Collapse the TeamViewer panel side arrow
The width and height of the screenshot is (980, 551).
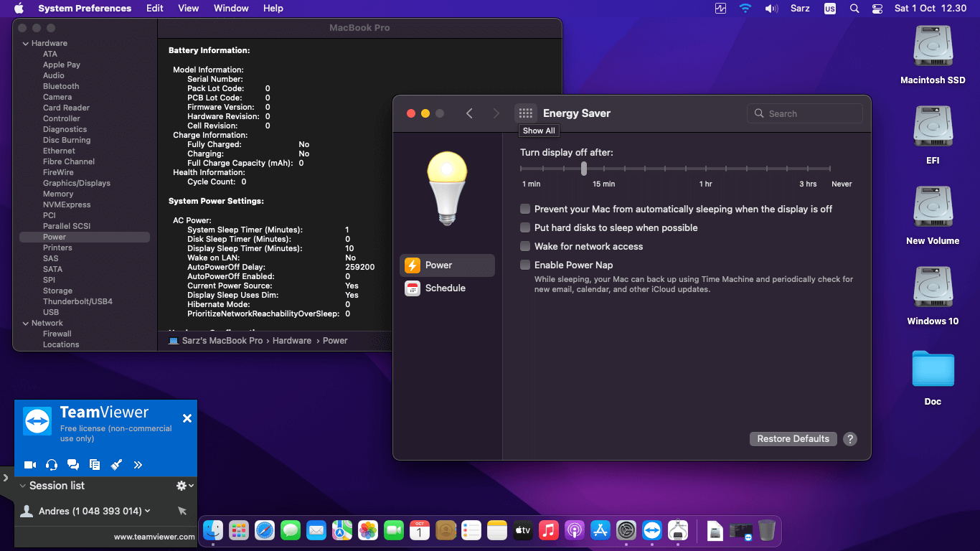pos(5,477)
